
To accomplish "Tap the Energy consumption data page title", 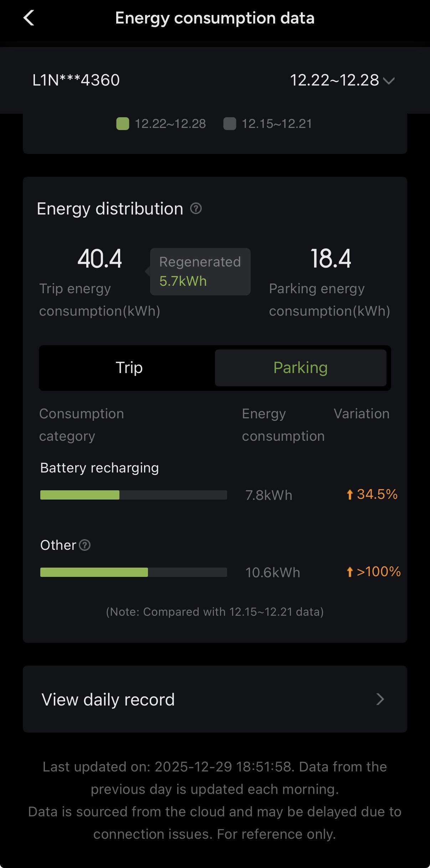I will pyautogui.click(x=215, y=18).
